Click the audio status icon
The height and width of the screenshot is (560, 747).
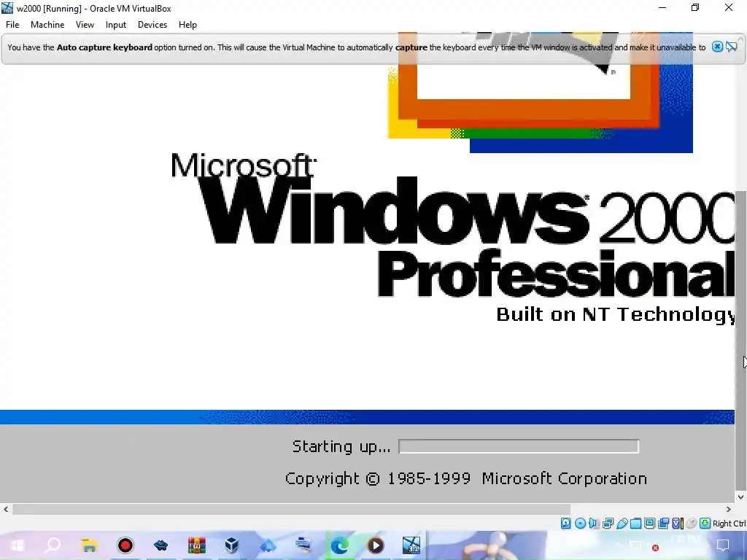click(x=594, y=524)
